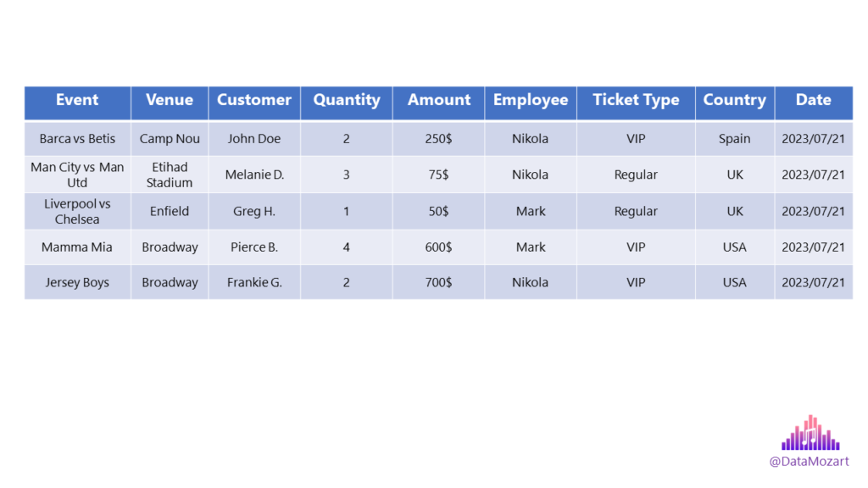Screen dimensions: 868x488
Task: Select customer John Doe
Action: click(x=254, y=139)
